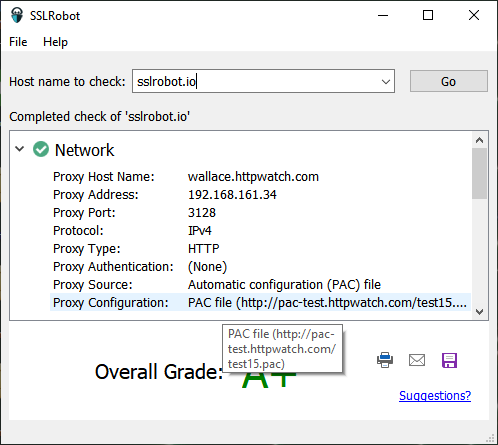Collapse the Network section chevron
The height and width of the screenshot is (445, 498).
point(20,149)
